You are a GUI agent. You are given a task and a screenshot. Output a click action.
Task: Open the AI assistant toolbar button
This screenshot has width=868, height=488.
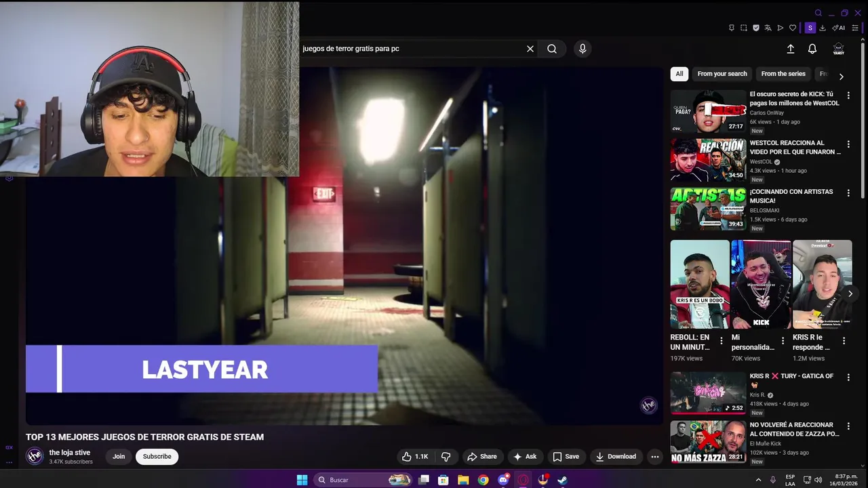click(x=839, y=28)
